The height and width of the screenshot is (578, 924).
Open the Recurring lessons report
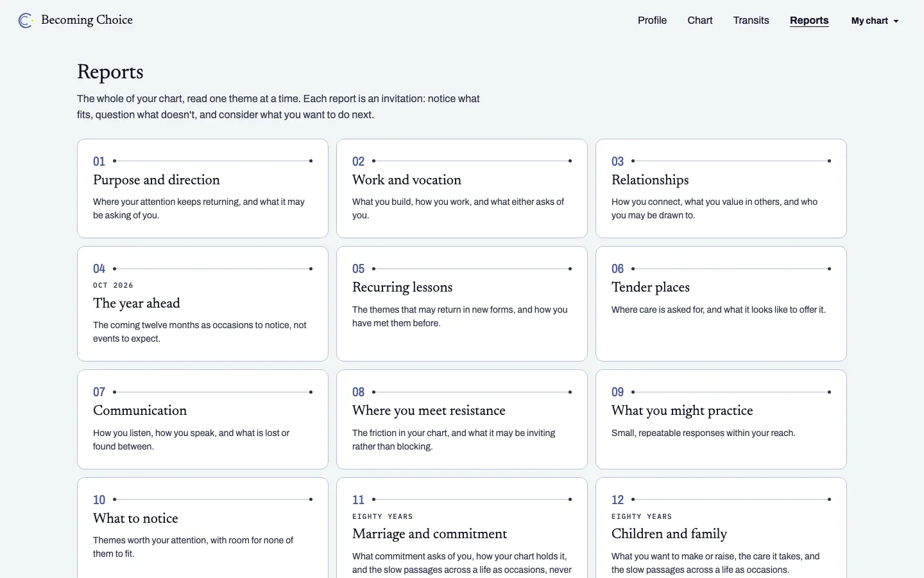[462, 304]
